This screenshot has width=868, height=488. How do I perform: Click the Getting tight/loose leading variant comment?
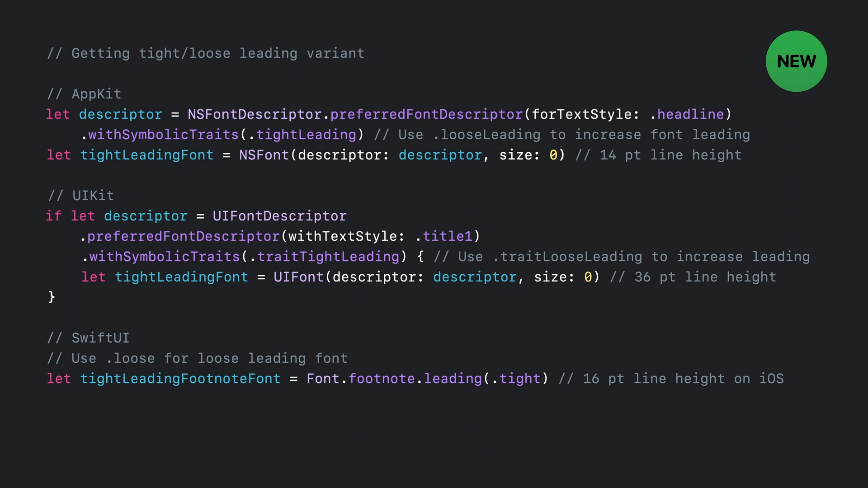pos(206,53)
